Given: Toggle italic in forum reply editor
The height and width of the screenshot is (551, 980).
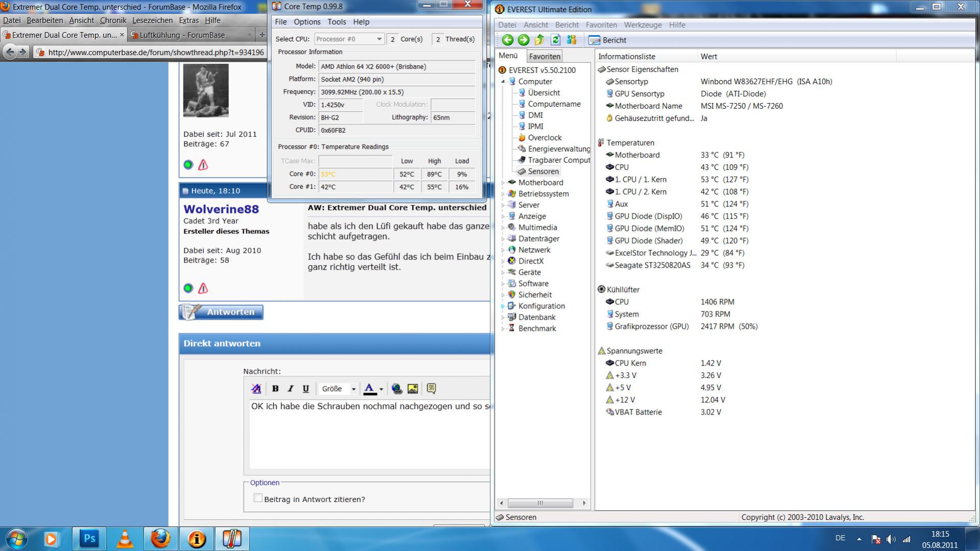Looking at the screenshot, I should tap(291, 389).
